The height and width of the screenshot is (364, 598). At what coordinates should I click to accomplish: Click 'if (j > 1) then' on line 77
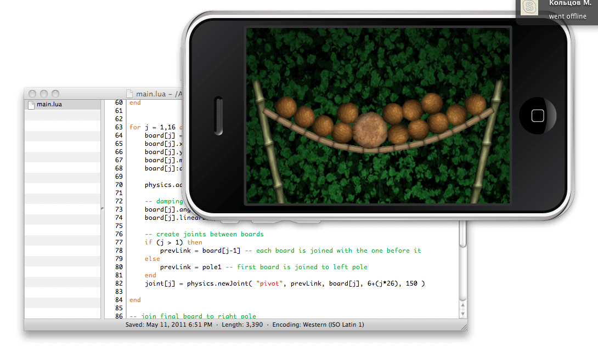(173, 242)
